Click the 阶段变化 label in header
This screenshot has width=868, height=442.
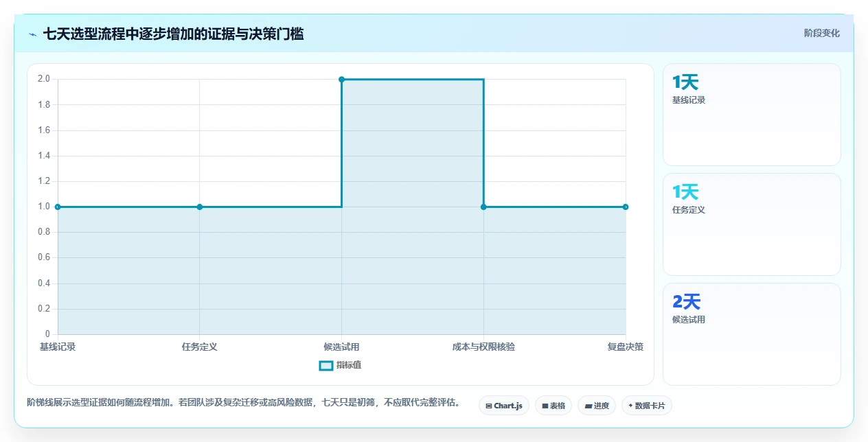tap(822, 33)
